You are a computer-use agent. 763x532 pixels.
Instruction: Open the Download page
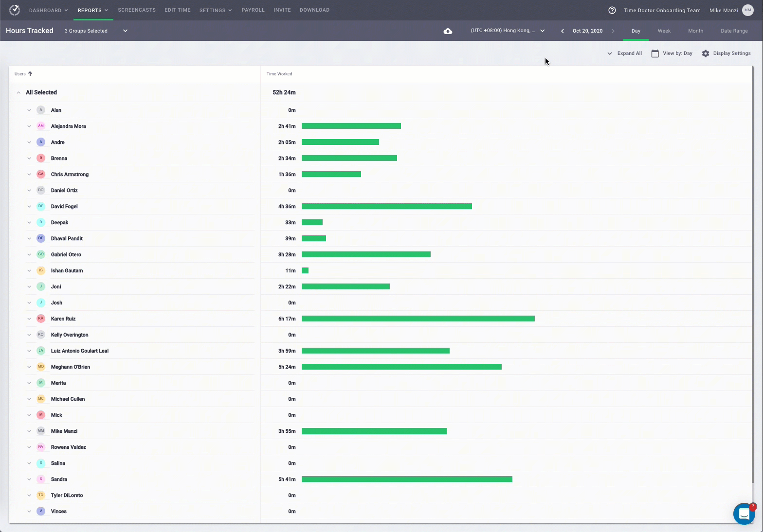[314, 10]
